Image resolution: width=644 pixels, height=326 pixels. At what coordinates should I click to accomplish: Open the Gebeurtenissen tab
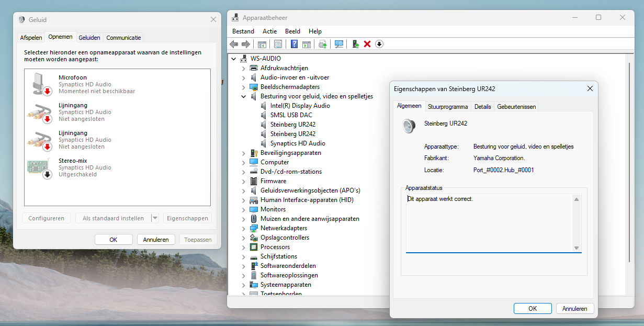[516, 107]
